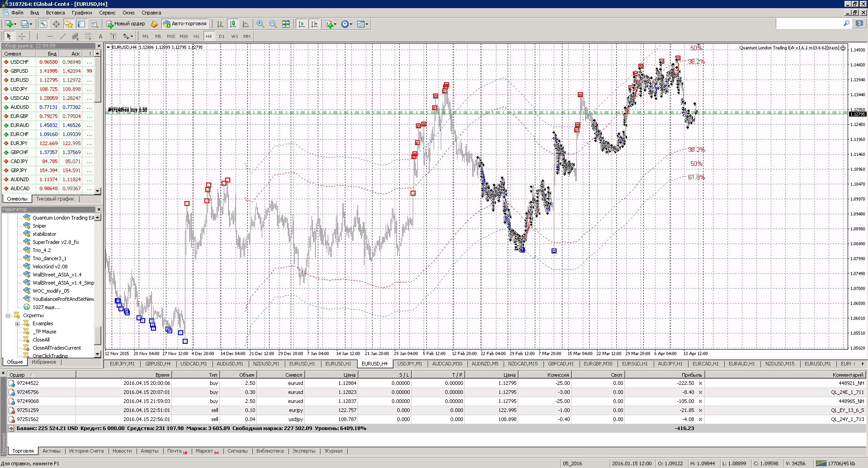
Task: Open the Вставка menu
Action: pos(55,13)
